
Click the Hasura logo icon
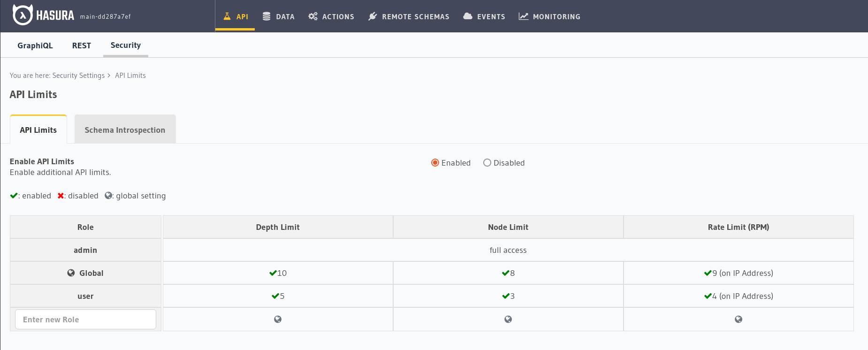coord(23,15)
